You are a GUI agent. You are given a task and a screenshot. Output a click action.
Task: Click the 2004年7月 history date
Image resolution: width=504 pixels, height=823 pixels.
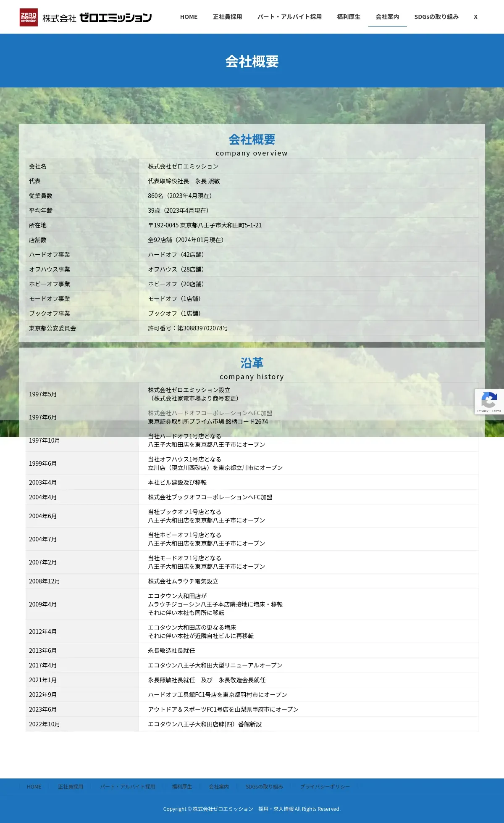(43, 539)
